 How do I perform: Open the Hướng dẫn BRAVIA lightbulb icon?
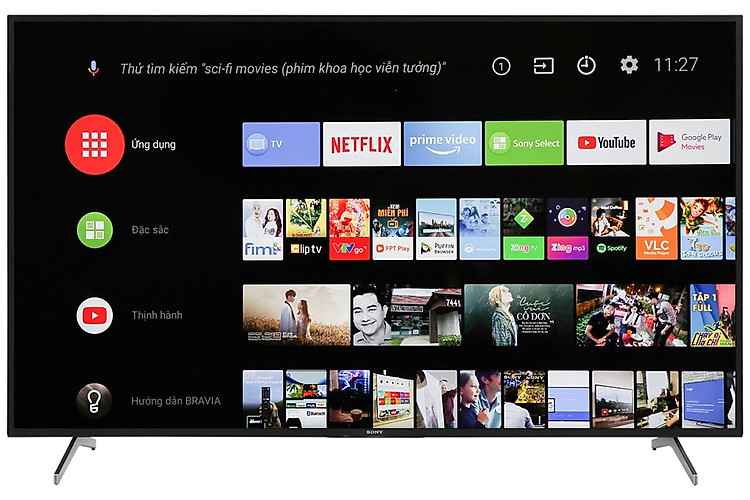(94, 400)
